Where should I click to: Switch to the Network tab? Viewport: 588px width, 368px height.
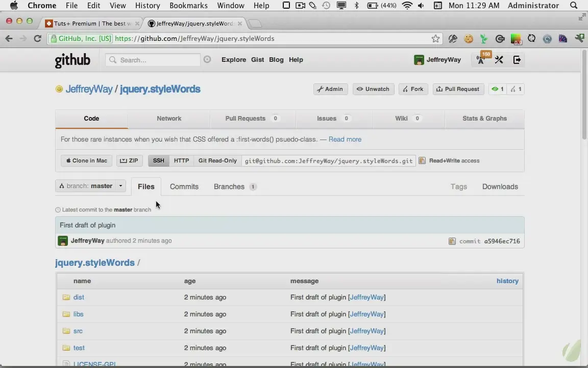(x=169, y=118)
